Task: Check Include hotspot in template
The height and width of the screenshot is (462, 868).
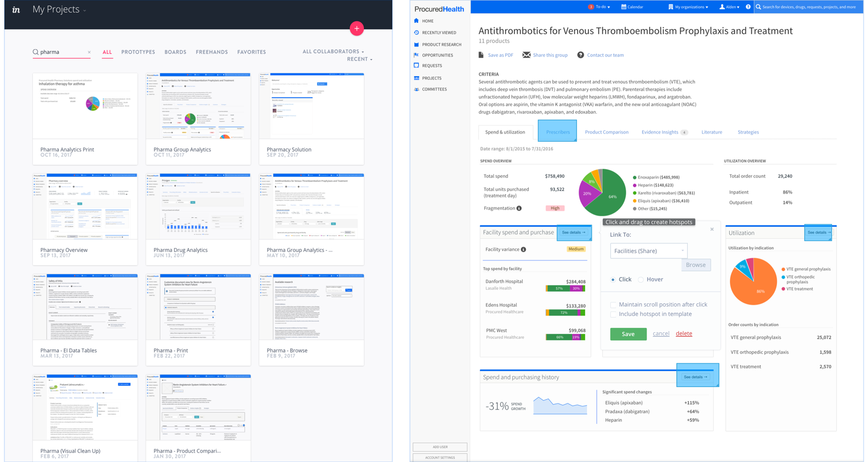Action: tap(613, 314)
